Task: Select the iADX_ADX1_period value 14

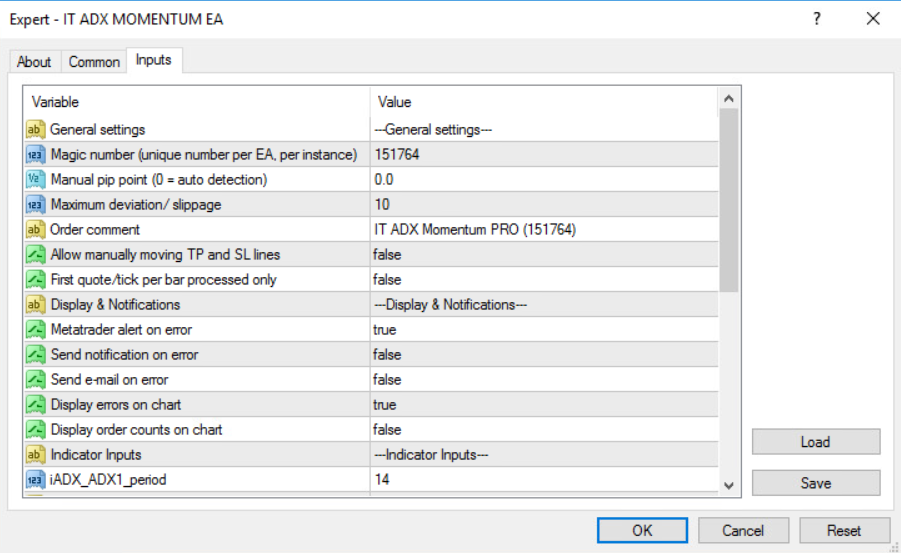Action: pos(382,479)
